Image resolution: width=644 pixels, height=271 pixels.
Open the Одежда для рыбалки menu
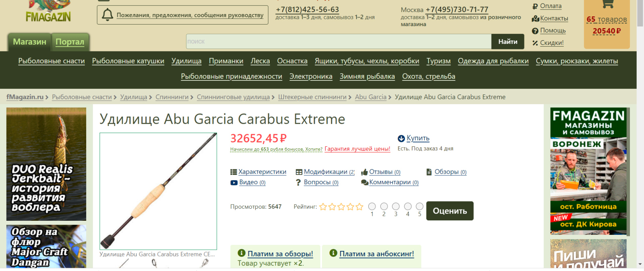493,61
